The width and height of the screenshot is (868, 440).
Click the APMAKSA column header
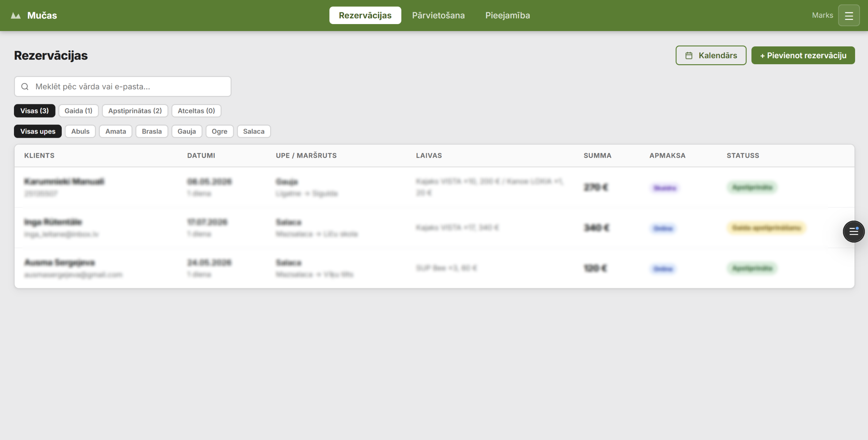[x=667, y=156]
